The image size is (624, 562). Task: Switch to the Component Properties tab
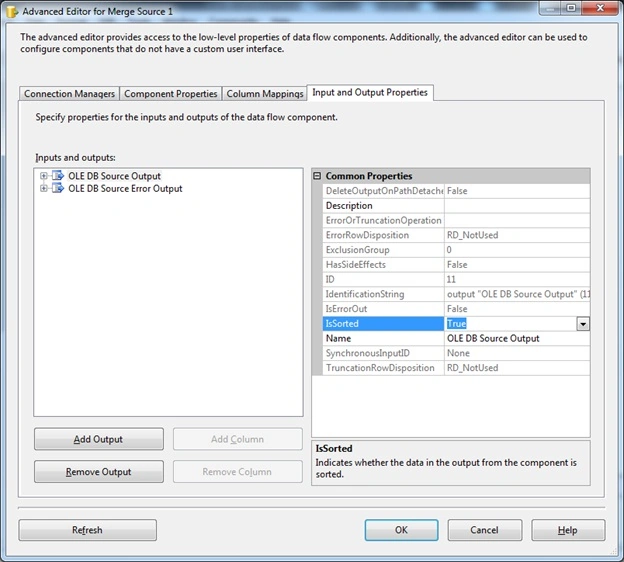pos(171,94)
